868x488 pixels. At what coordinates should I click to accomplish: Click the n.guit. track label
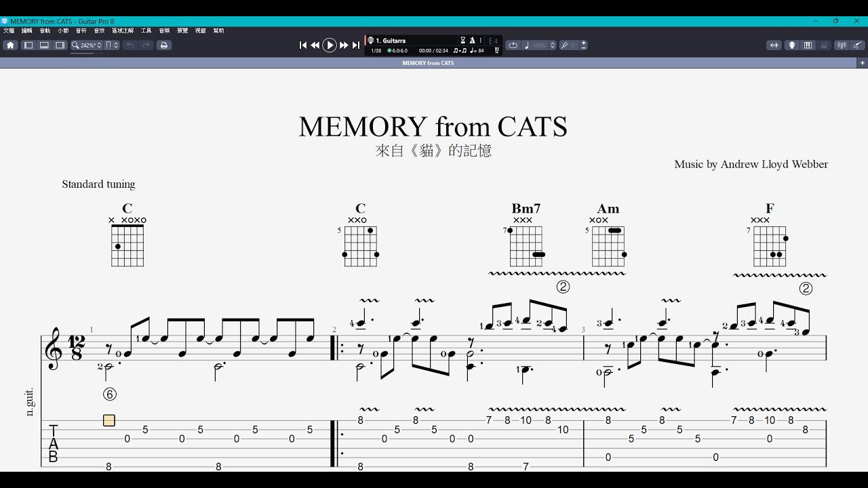(x=30, y=401)
